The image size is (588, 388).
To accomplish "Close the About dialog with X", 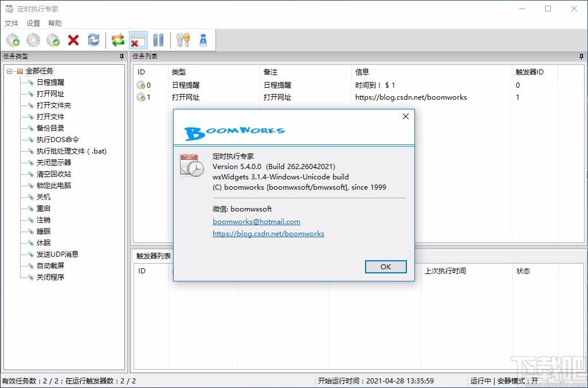I will 405,116.
